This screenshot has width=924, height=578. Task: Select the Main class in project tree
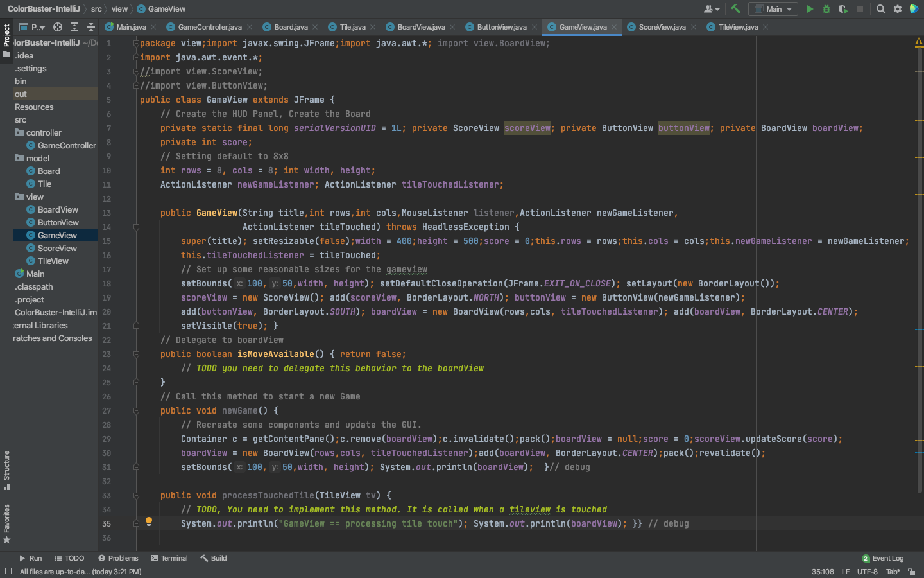click(35, 274)
